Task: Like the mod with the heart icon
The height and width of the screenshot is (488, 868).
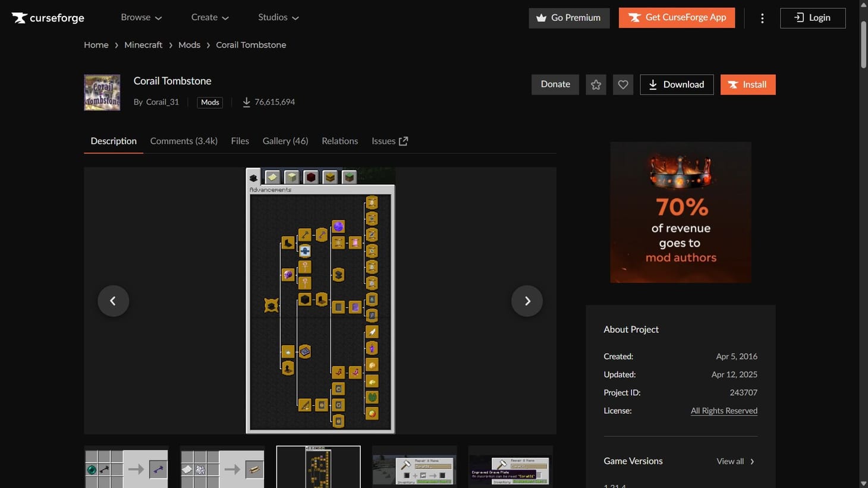Action: 623,84
